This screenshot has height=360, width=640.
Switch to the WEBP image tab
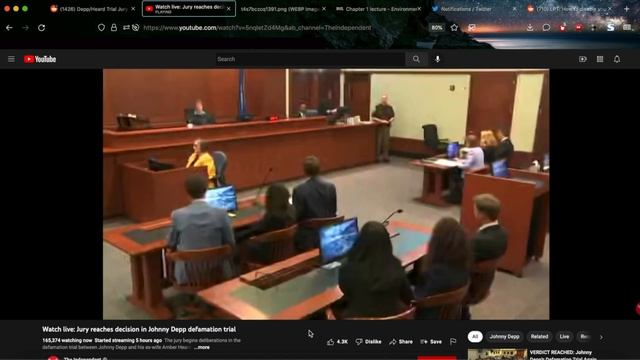click(x=280, y=9)
